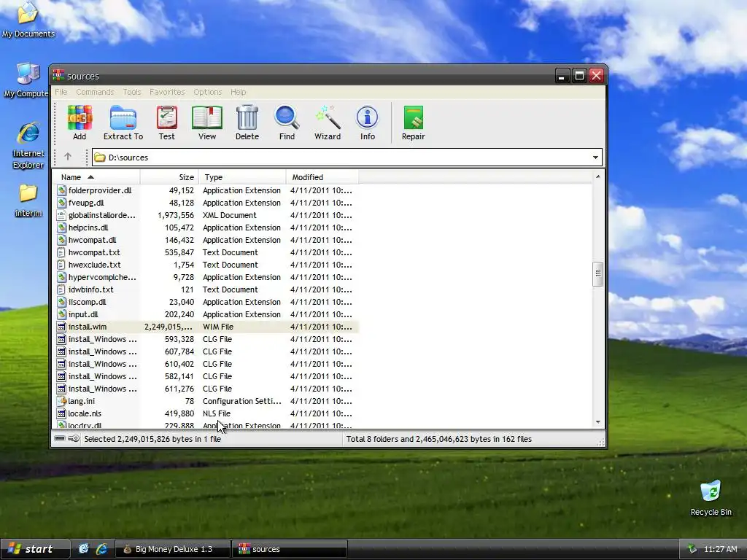Click the WinRAR icon in the title bar
The image size is (747, 560).
pyautogui.click(x=58, y=75)
